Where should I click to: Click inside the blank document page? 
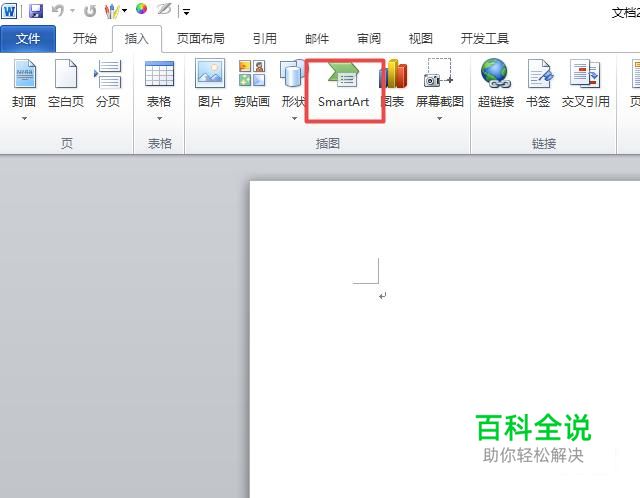pyautogui.click(x=445, y=339)
